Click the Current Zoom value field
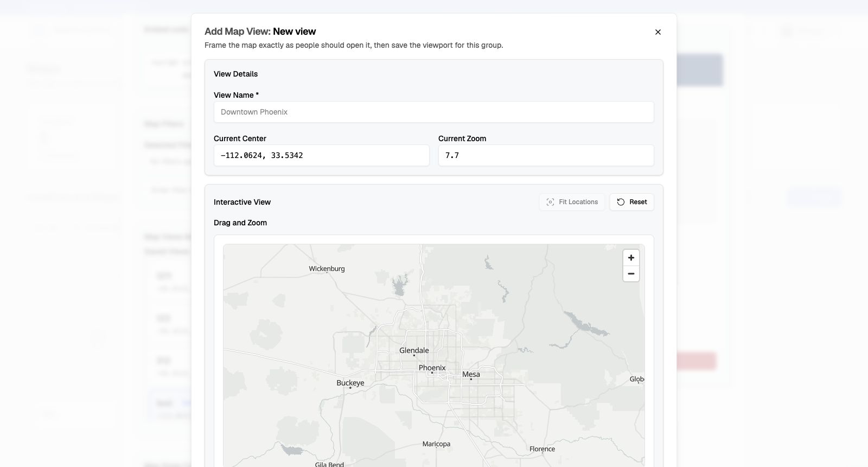The width and height of the screenshot is (868, 467). click(546, 155)
